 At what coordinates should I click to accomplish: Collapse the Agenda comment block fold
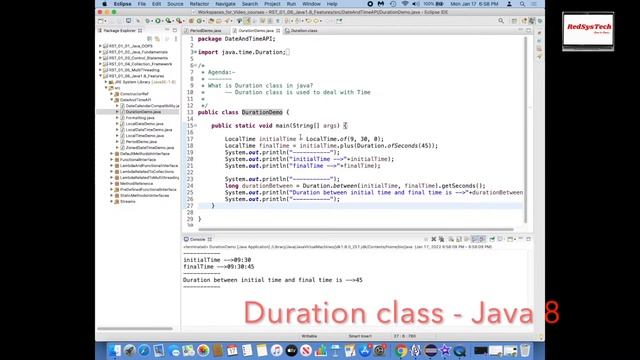coord(195,66)
